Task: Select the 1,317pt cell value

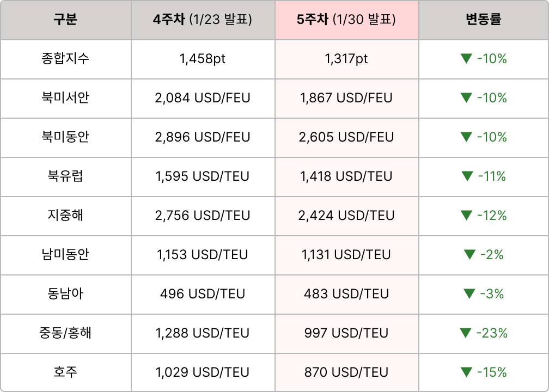Action: 346,59
